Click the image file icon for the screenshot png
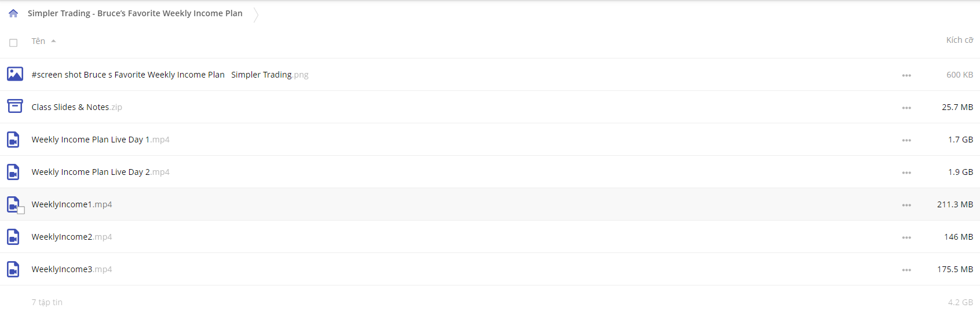 pos(15,74)
